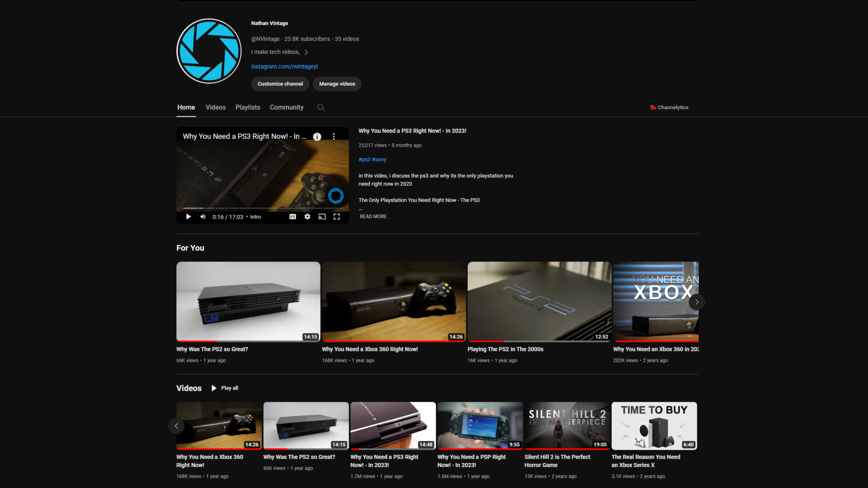Click the For You section heading
868x488 pixels.
point(190,248)
